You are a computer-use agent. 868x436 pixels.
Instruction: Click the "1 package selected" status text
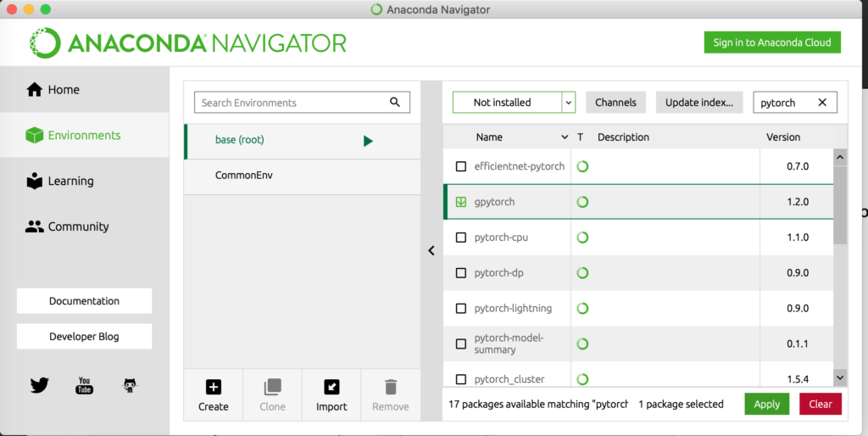point(681,404)
